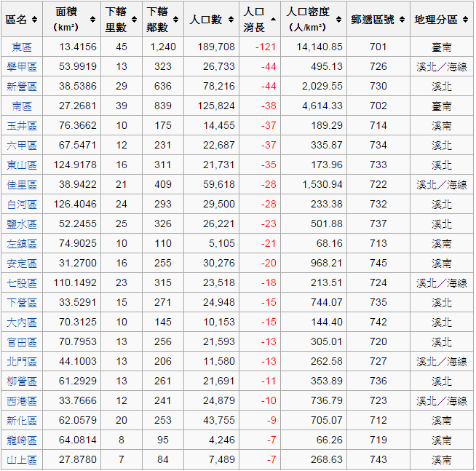Viewport: 476px width, 471px height.
Task: Visit the 大內區 page link
Action: [x=22, y=322]
